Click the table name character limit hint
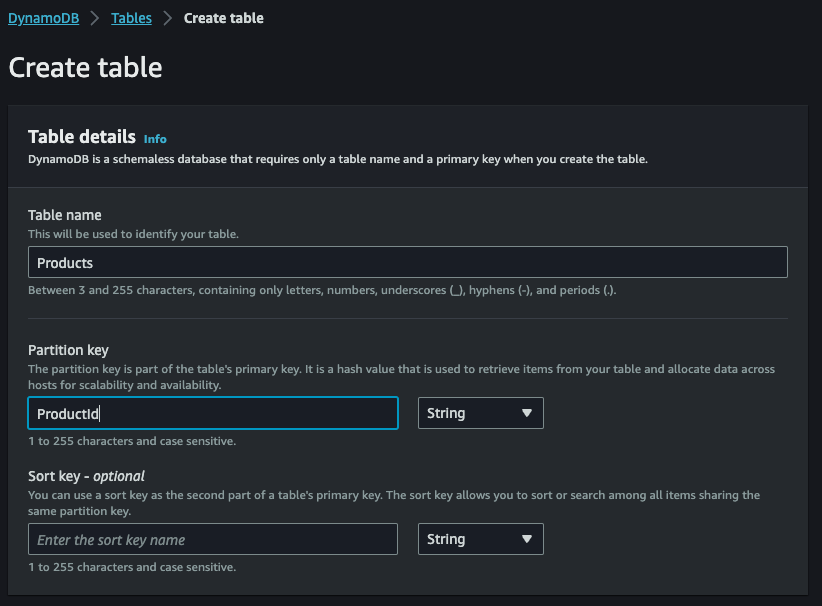Image resolution: width=822 pixels, height=606 pixels. pos(322,290)
